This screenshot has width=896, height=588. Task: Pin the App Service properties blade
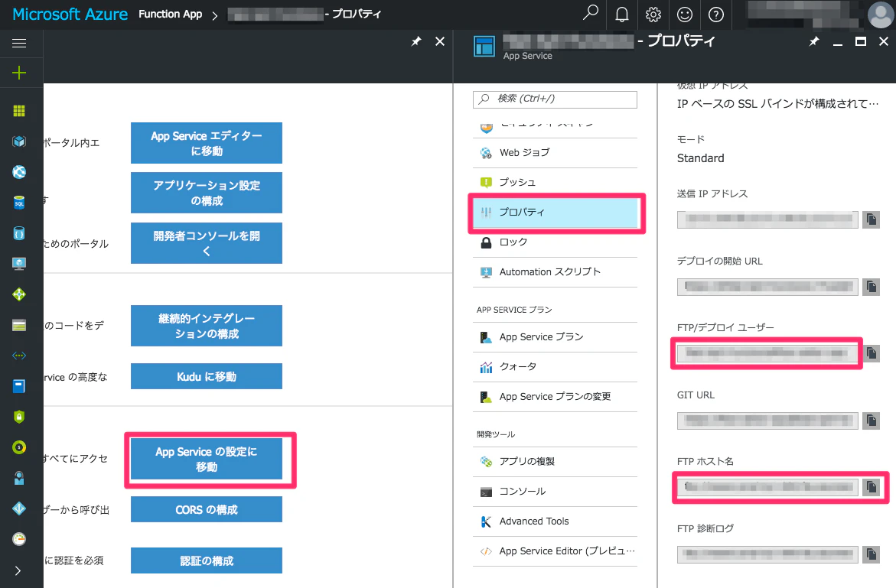pyautogui.click(x=814, y=41)
